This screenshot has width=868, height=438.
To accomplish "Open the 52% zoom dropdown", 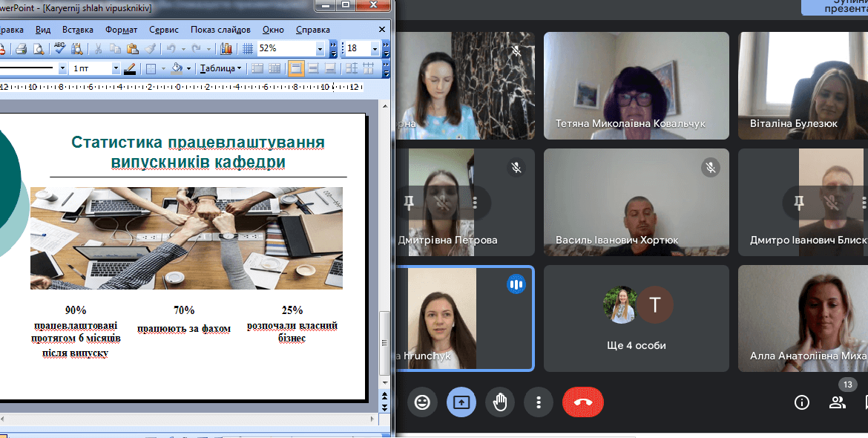I will click(320, 49).
